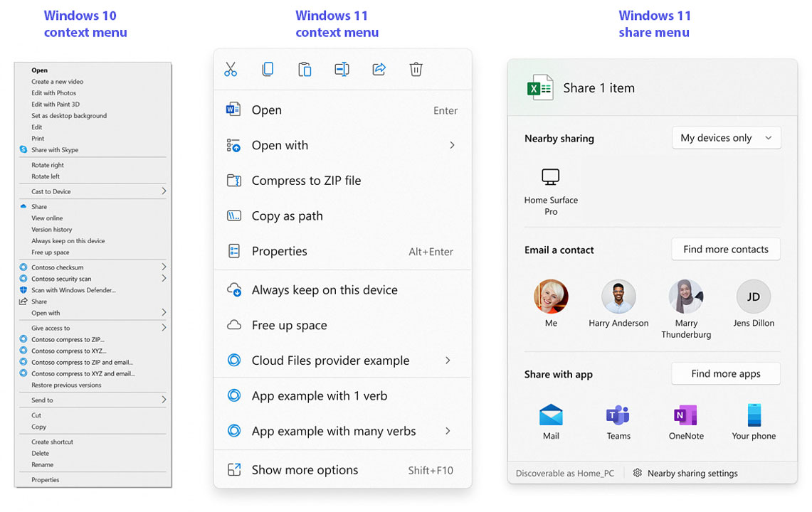812x512 pixels.
Task: Click the Compress to ZIP file folder icon
Action: click(x=234, y=181)
